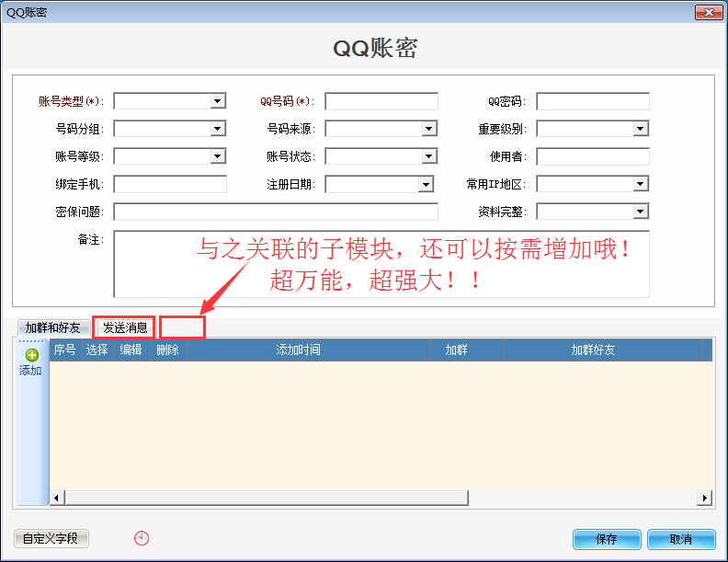Open the 号码来源 dropdown
The image size is (728, 562).
coord(429,129)
